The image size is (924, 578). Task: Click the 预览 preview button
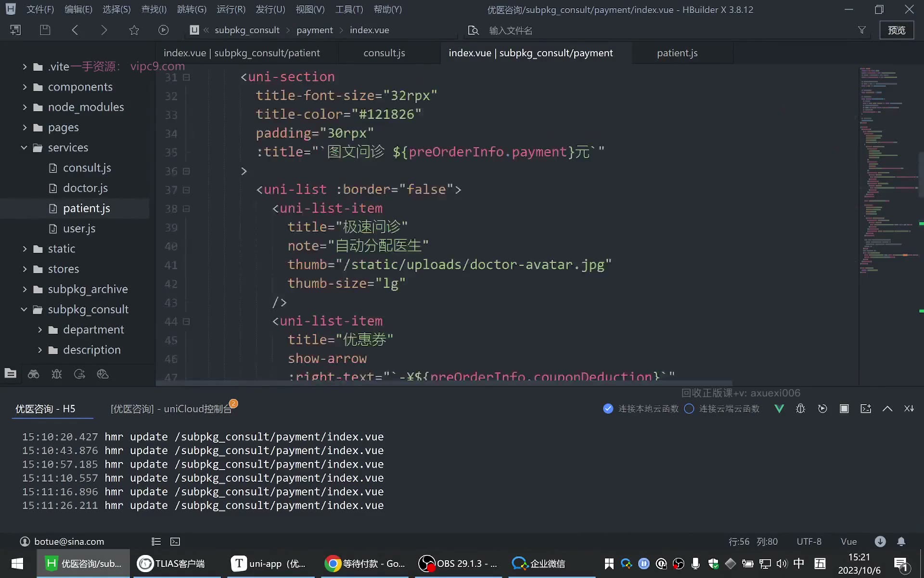tap(897, 30)
